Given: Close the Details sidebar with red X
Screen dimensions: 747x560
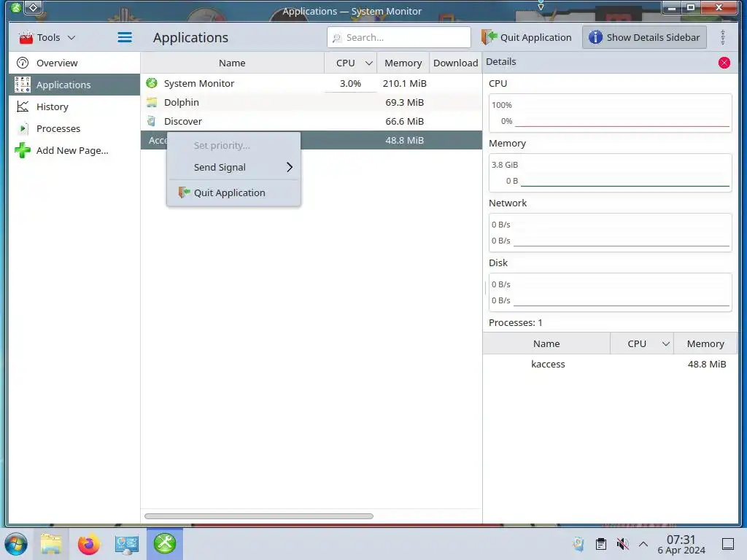Looking at the screenshot, I should point(724,63).
